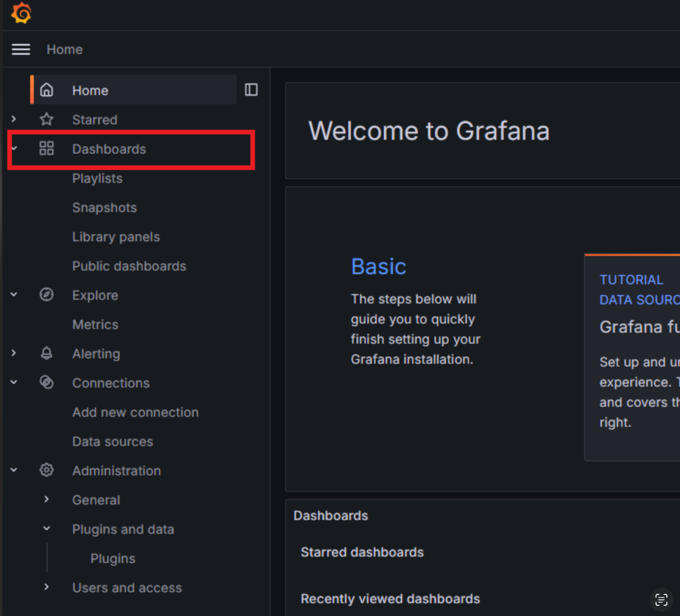Click the Home breadcrumb in top bar
The height and width of the screenshot is (616, 680).
pos(64,49)
